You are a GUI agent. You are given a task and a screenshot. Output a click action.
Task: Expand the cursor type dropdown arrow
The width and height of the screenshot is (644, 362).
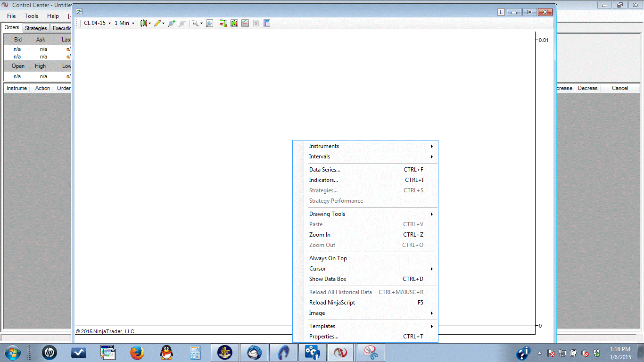tap(202, 23)
